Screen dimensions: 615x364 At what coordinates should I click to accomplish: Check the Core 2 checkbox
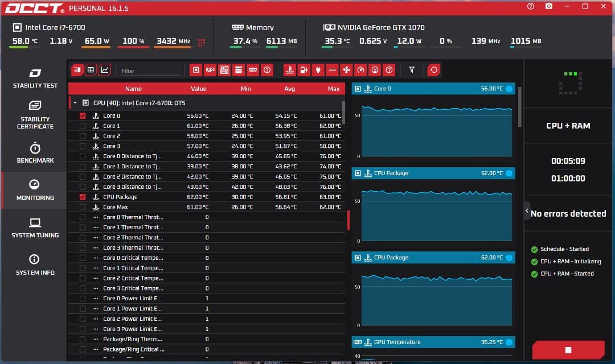[x=83, y=136]
